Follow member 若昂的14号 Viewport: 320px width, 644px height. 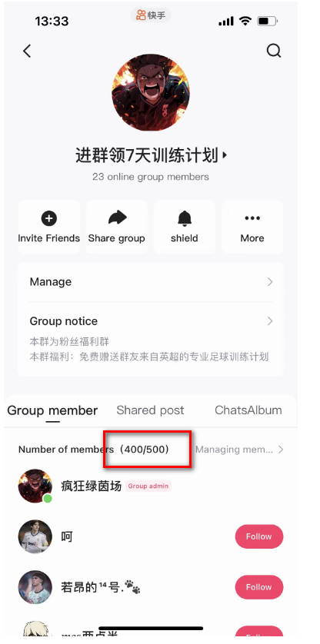coord(259,587)
